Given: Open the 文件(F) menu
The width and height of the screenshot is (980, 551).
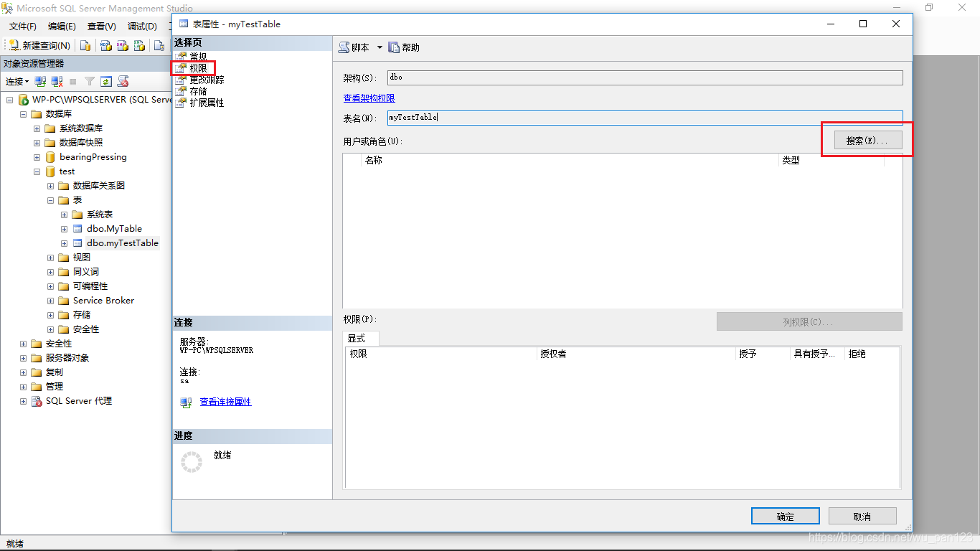Looking at the screenshot, I should [23, 27].
